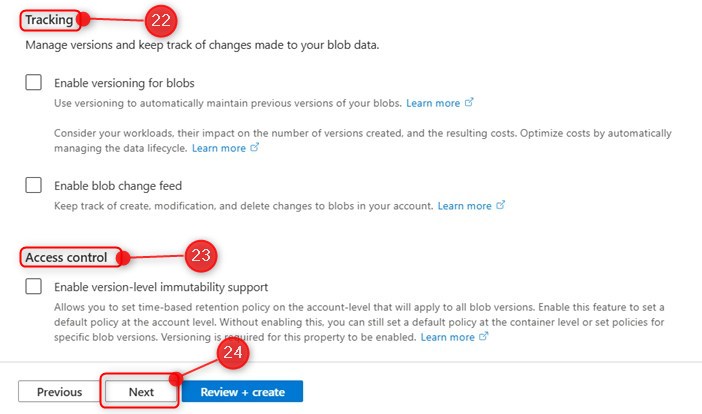This screenshot has width=702, height=414.
Task: Click external-link icon next to change feed Learn more
Action: (501, 206)
